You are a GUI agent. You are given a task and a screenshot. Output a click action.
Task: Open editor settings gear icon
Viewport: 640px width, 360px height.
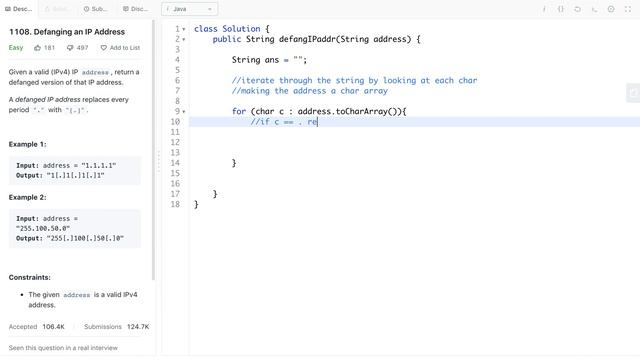(x=611, y=9)
